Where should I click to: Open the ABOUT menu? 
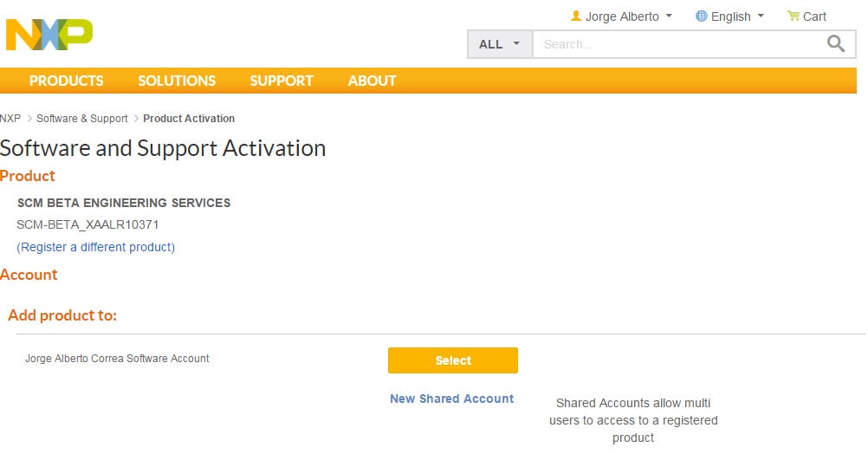pos(372,81)
